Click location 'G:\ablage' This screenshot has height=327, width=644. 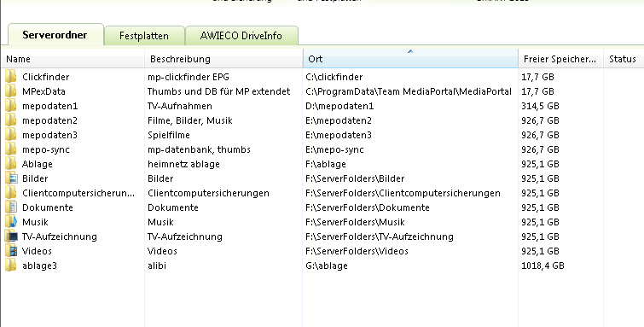327,266
